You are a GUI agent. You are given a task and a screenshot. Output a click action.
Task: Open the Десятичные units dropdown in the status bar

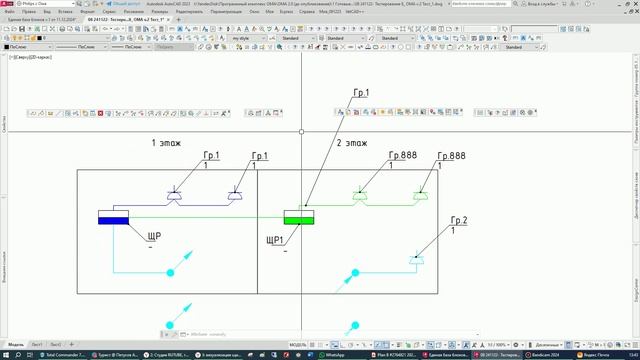pyautogui.click(x=549, y=345)
